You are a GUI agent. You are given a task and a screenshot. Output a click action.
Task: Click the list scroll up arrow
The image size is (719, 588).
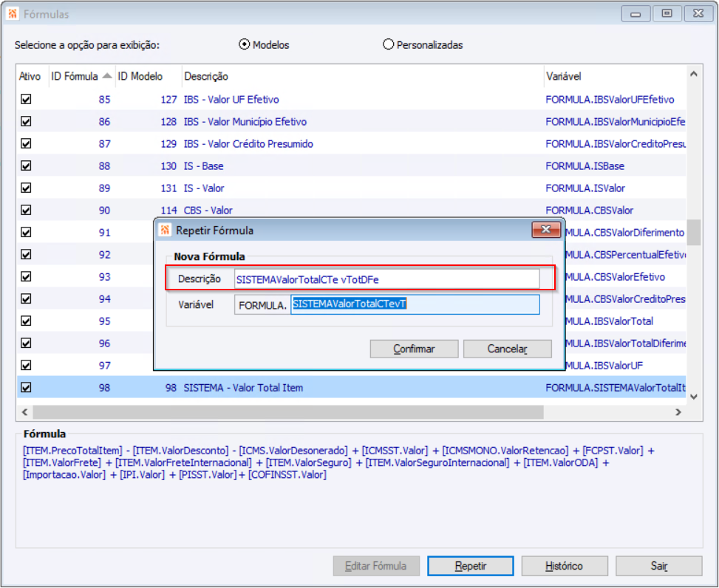694,74
